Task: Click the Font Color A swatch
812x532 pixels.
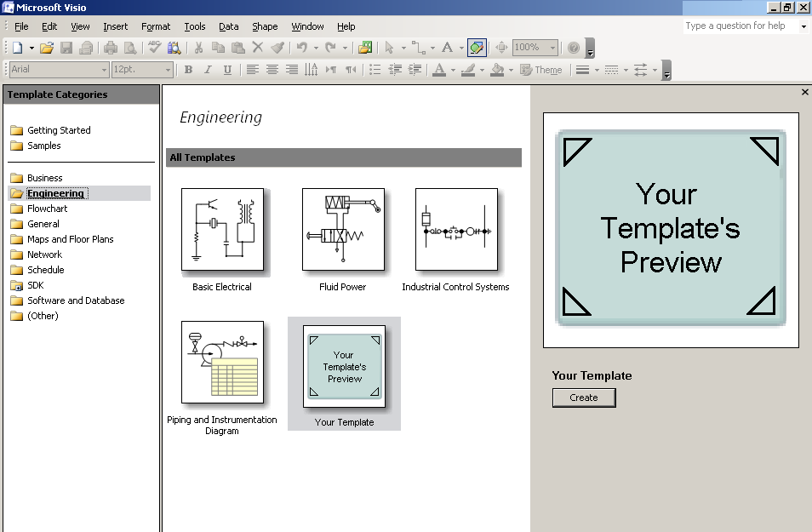Action: click(x=439, y=70)
